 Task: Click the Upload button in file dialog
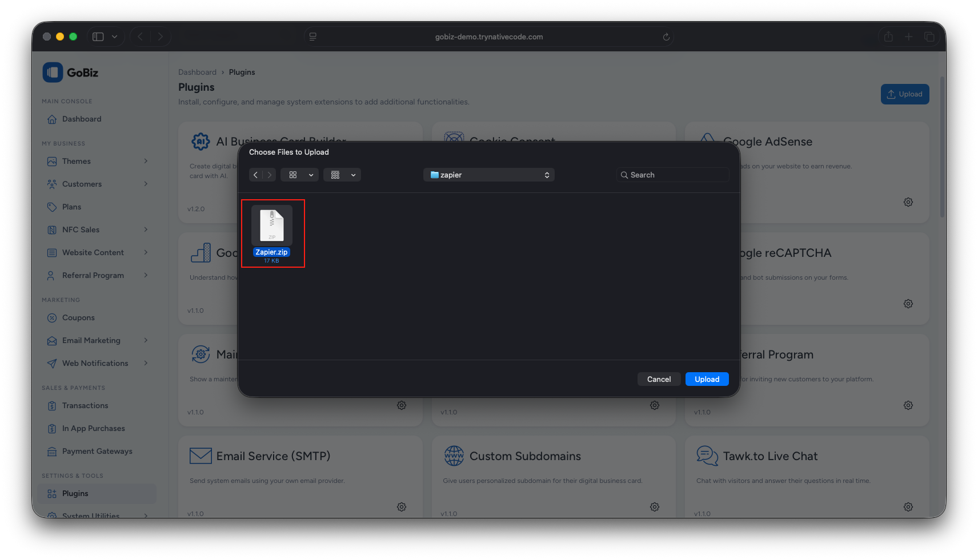pos(707,379)
